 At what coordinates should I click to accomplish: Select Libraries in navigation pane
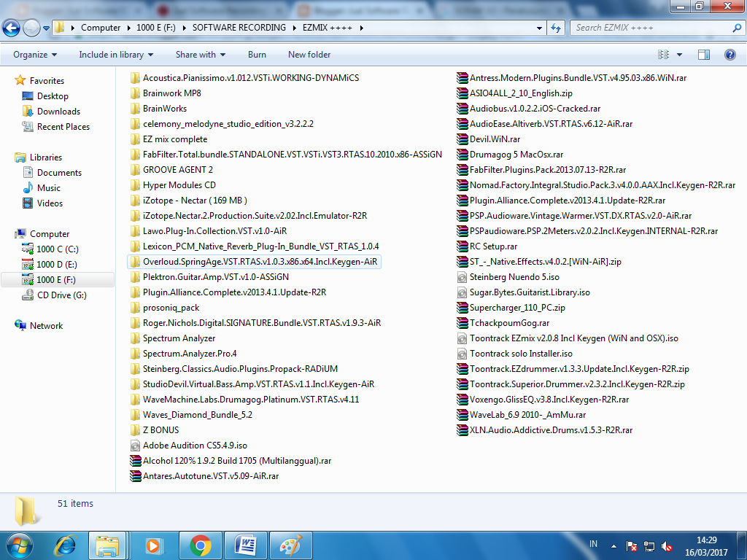click(x=46, y=157)
